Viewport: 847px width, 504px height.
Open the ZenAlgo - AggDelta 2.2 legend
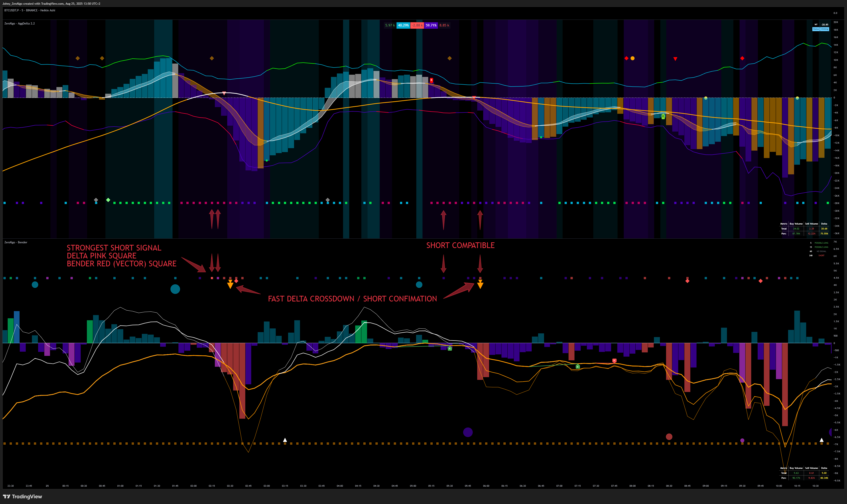[x=19, y=23]
